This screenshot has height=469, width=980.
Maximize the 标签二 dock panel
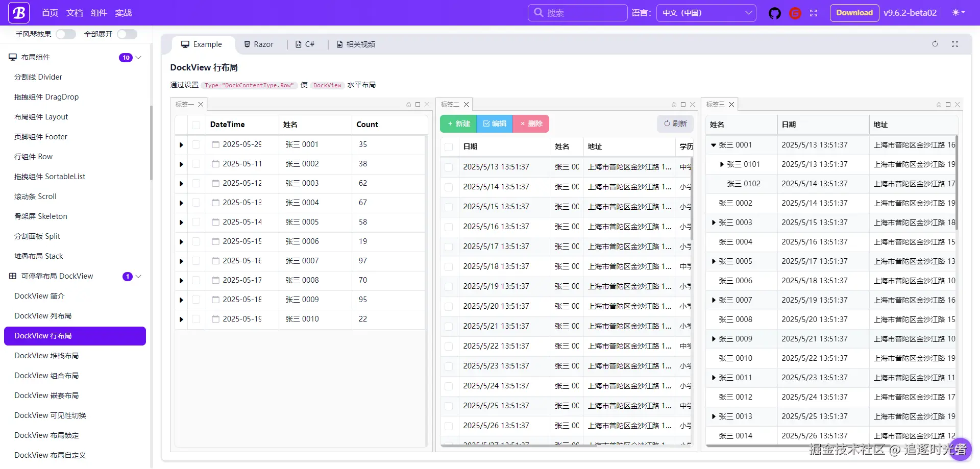(683, 105)
